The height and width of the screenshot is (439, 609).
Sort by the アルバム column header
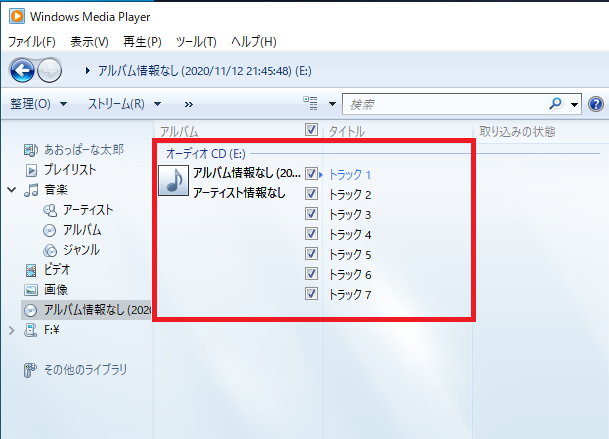coord(179,132)
